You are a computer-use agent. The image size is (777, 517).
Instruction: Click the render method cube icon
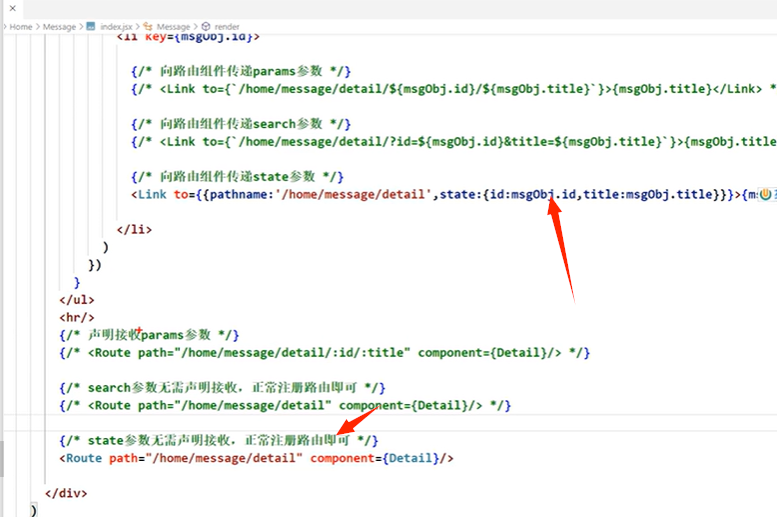pos(206,26)
